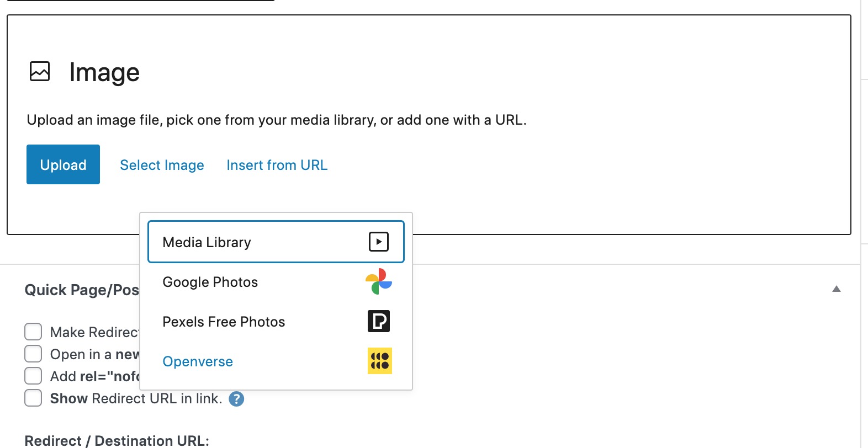Click the Google Photos pinwheel icon
Image resolution: width=868 pixels, height=448 pixels.
tap(379, 281)
